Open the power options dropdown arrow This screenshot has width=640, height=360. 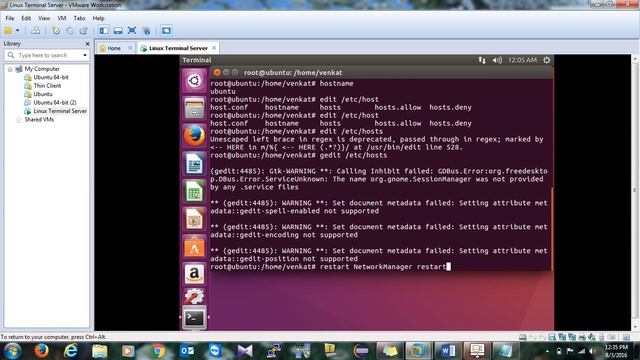tap(18, 31)
